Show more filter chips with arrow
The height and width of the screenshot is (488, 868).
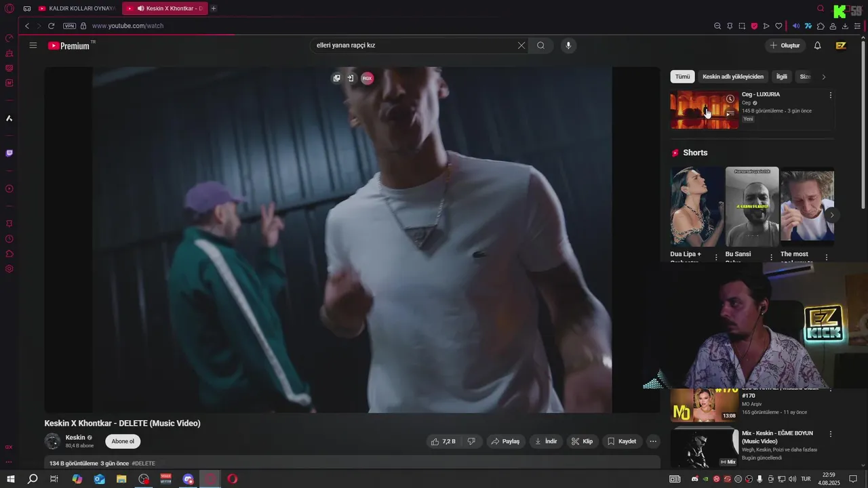[824, 77]
